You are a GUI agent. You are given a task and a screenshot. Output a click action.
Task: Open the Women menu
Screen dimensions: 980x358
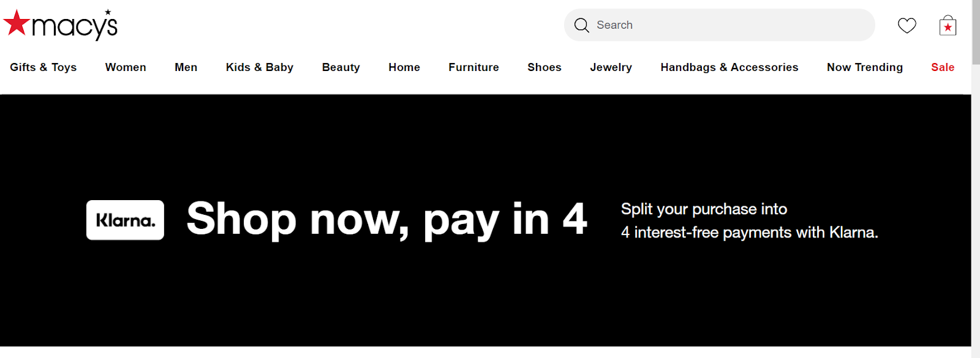tap(126, 67)
